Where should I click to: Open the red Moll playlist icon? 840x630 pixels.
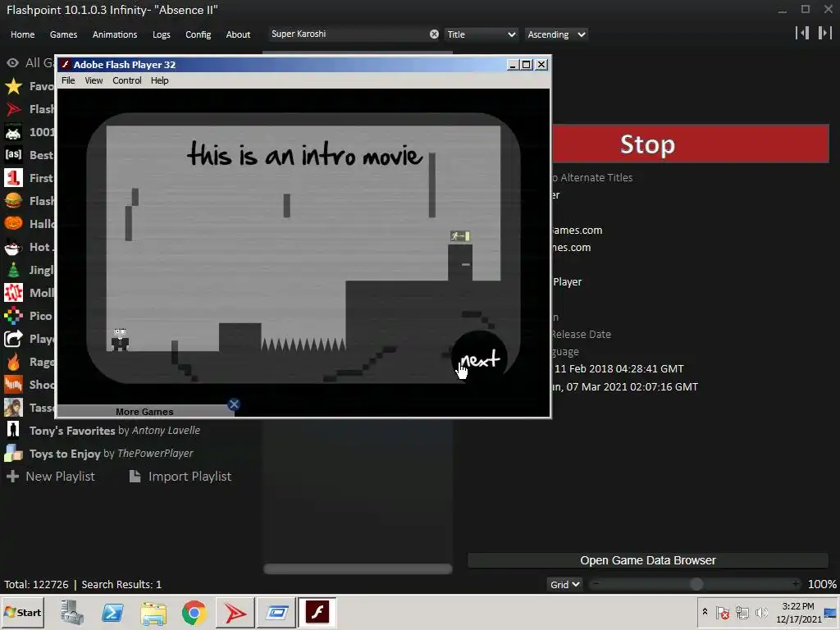pos(13,293)
